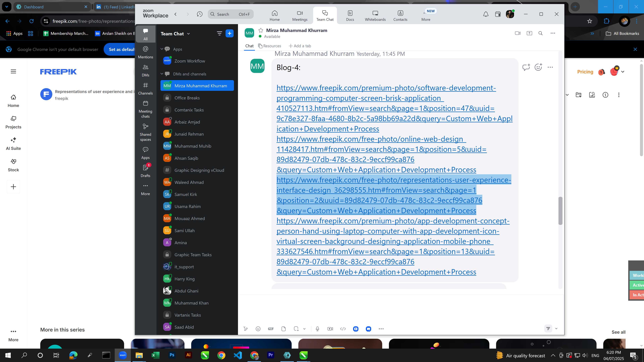644x362 pixels.
Task: Switch to the Meetings tab
Action: (x=300, y=15)
